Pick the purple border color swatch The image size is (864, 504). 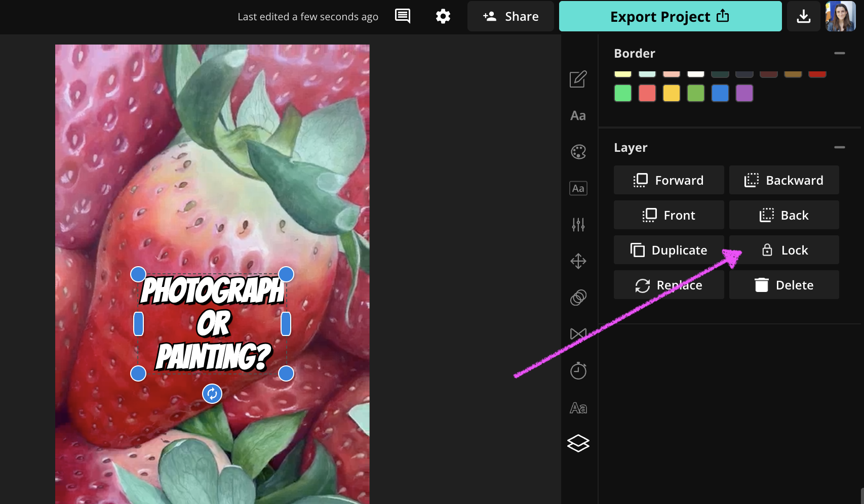pyautogui.click(x=744, y=93)
